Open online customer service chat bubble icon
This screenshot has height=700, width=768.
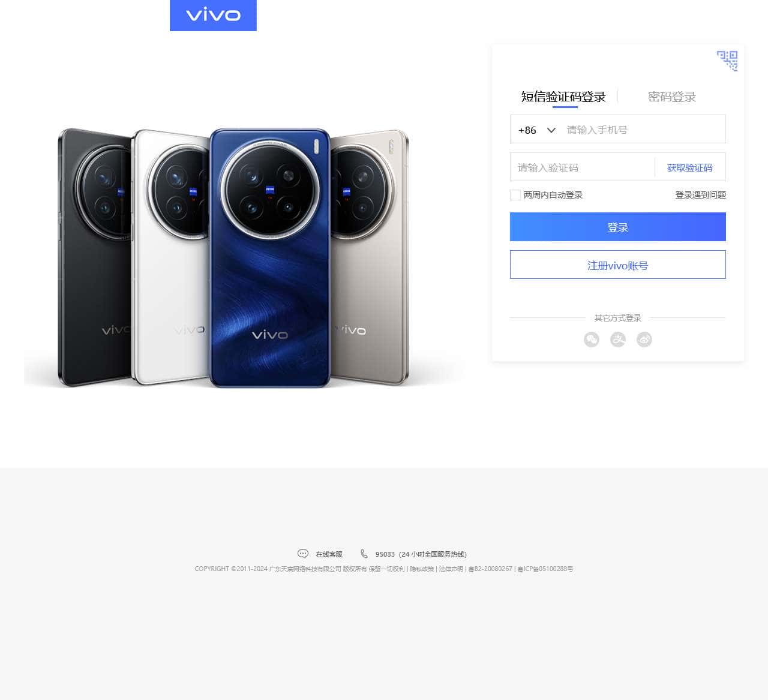pos(303,554)
